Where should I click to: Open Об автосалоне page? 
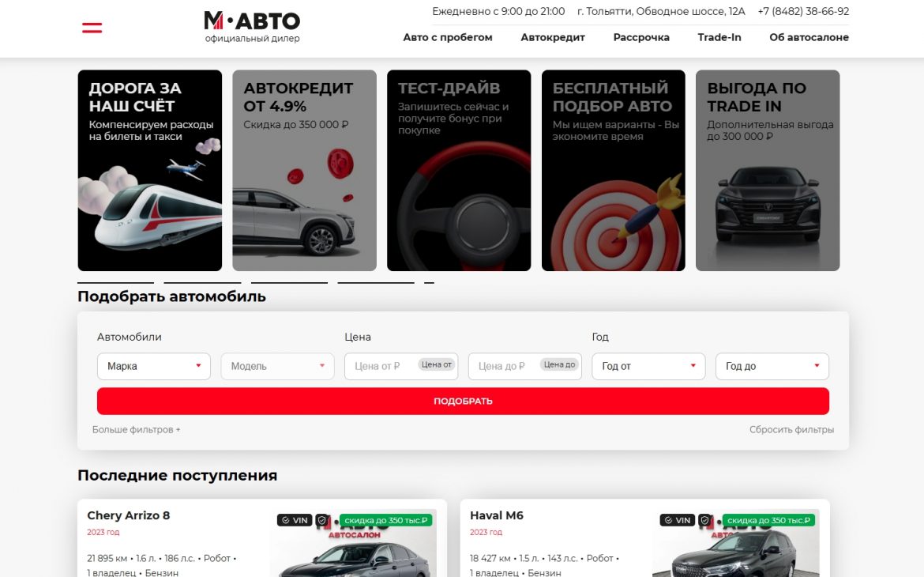click(x=809, y=37)
